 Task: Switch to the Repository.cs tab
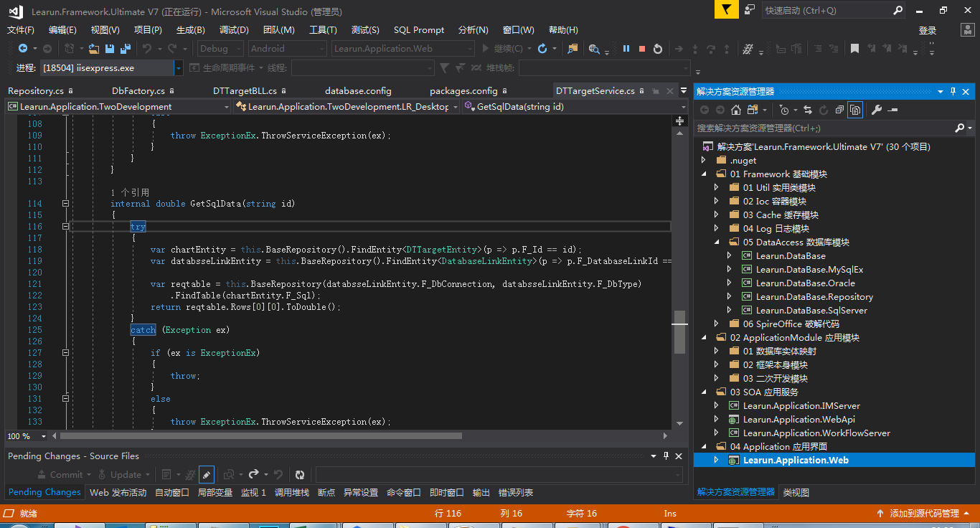[36, 90]
